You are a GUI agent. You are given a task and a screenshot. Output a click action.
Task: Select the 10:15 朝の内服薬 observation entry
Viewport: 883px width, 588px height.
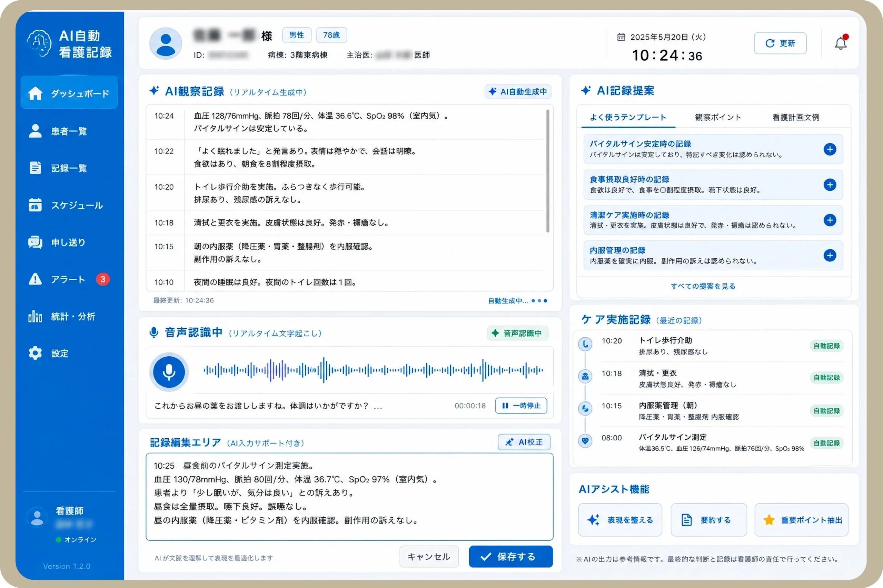345,253
